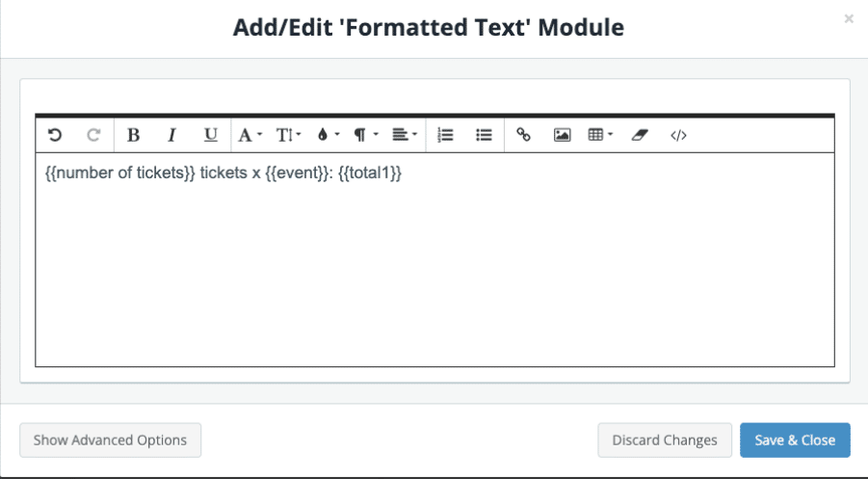
Task: Open the font size dropdown
Action: click(x=288, y=135)
